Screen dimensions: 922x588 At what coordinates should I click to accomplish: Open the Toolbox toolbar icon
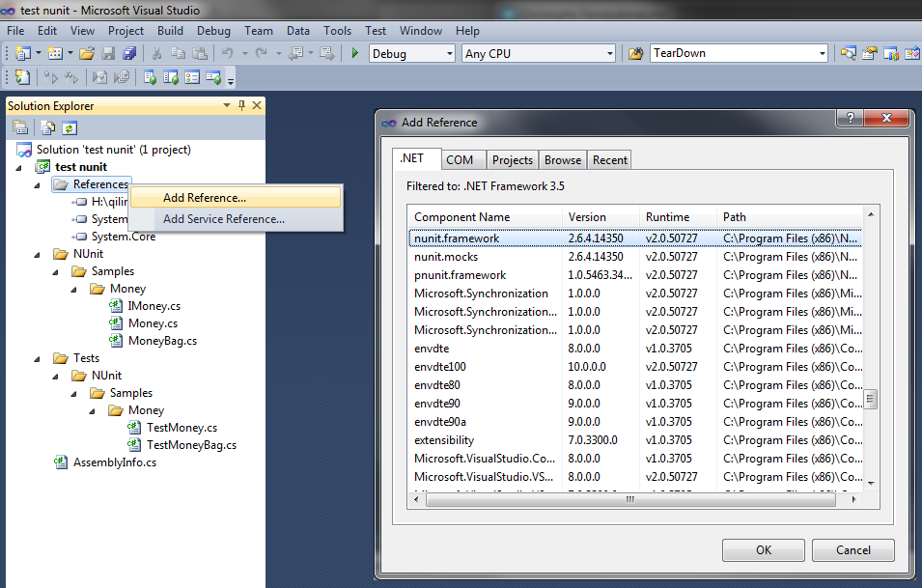coord(912,53)
